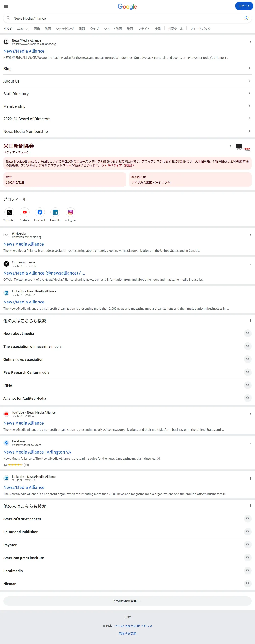Switch to the 動画 tab
This screenshot has height=644, width=255.
(x=48, y=29)
